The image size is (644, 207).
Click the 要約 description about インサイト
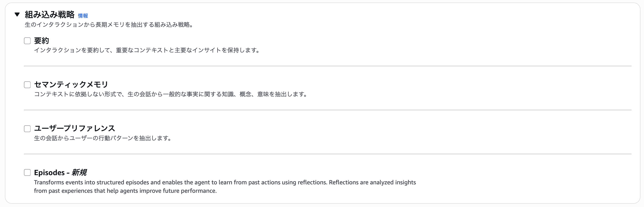147,50
